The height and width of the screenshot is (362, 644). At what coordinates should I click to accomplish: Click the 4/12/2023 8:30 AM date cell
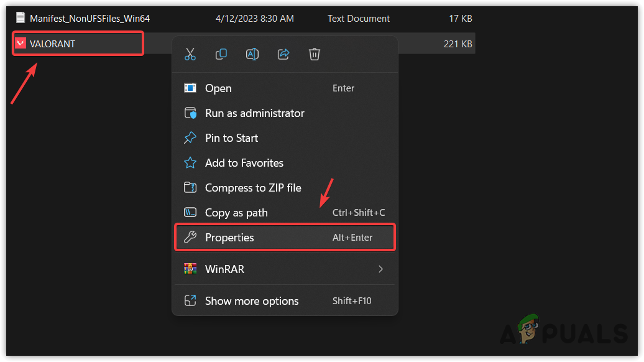coord(255,19)
